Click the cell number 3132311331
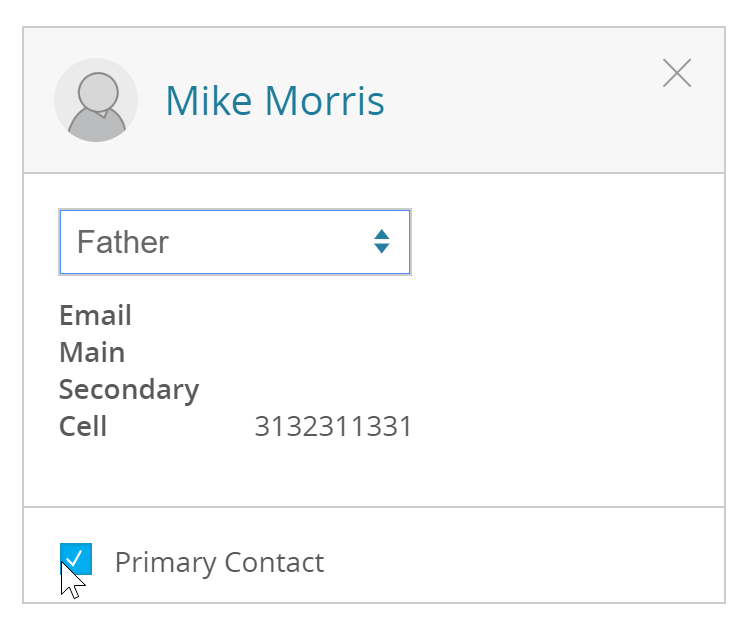The image size is (750, 630). [x=333, y=426]
